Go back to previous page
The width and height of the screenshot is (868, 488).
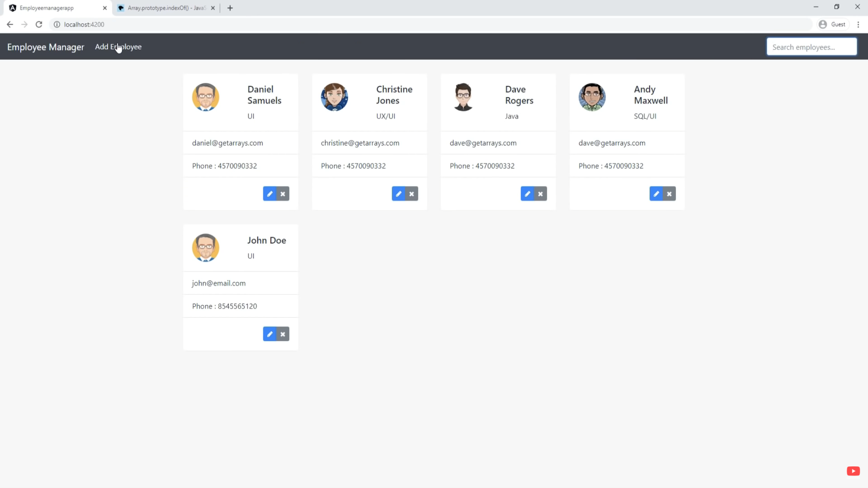tap(10, 24)
